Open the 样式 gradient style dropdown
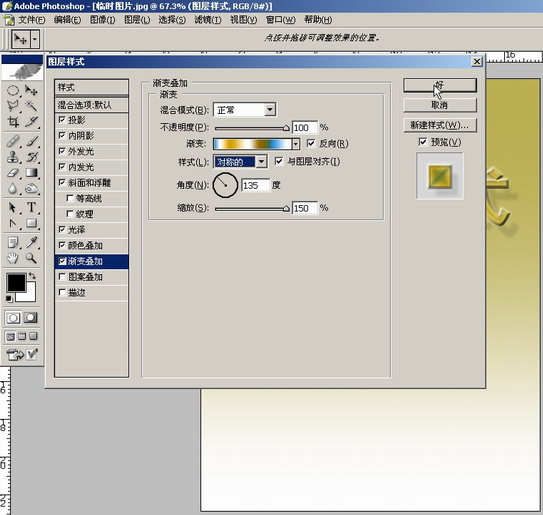The height and width of the screenshot is (515, 543). coord(261,161)
